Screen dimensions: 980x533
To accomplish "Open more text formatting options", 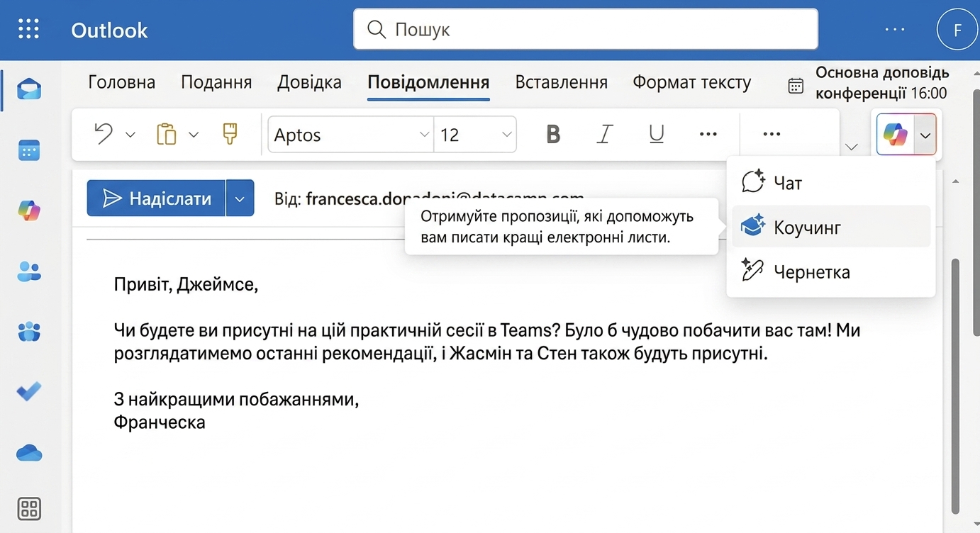I will coord(708,134).
